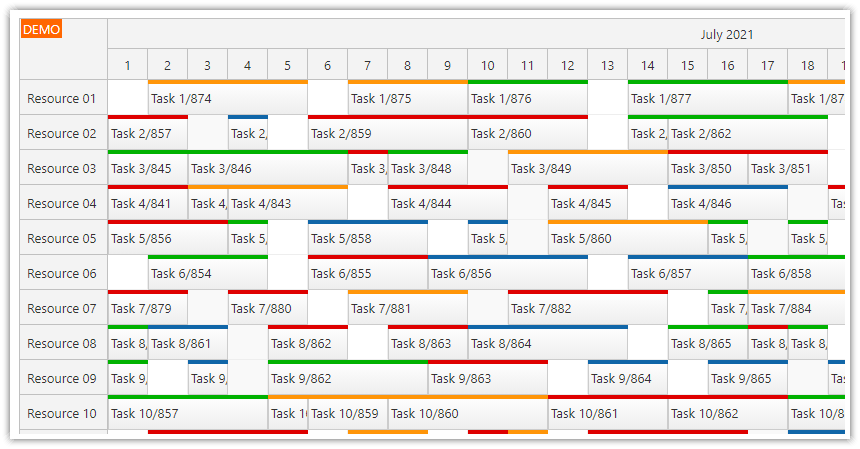Select the Resource 01 row header

(63, 98)
